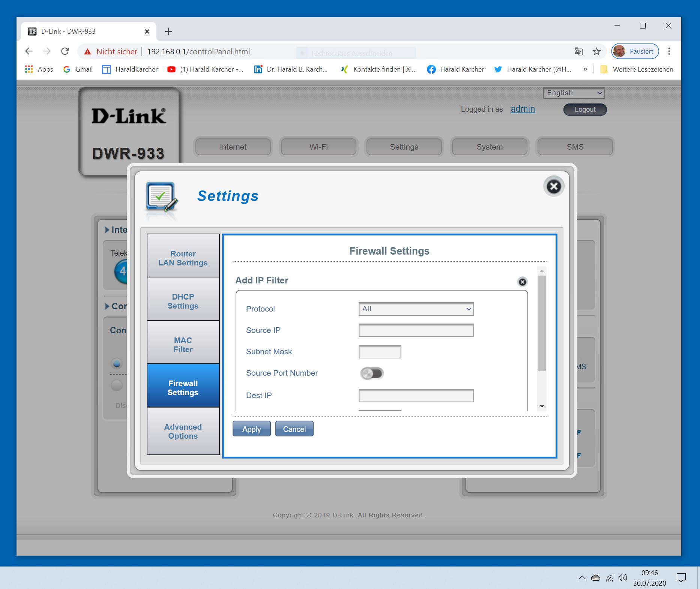Click the Apply button
The height and width of the screenshot is (589, 700).
pyautogui.click(x=251, y=429)
